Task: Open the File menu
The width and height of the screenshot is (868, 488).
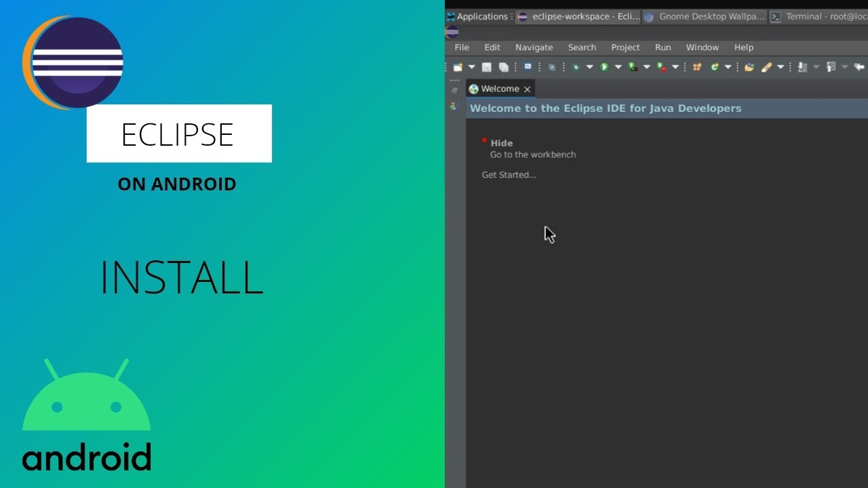Action: click(462, 47)
